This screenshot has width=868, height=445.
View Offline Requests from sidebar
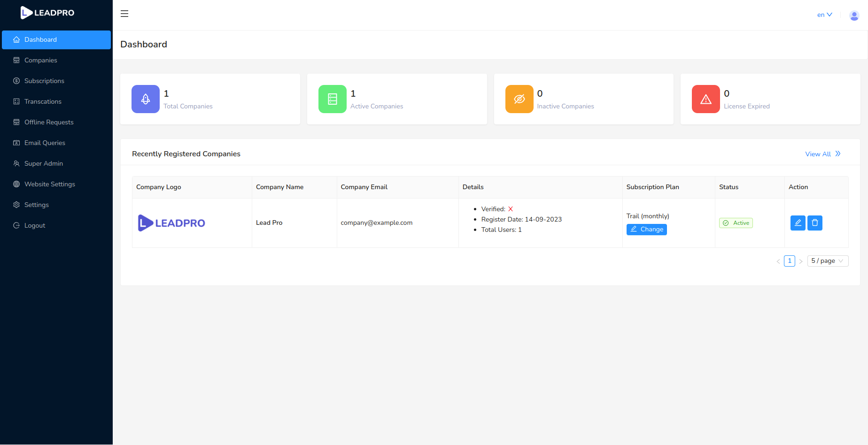49,122
